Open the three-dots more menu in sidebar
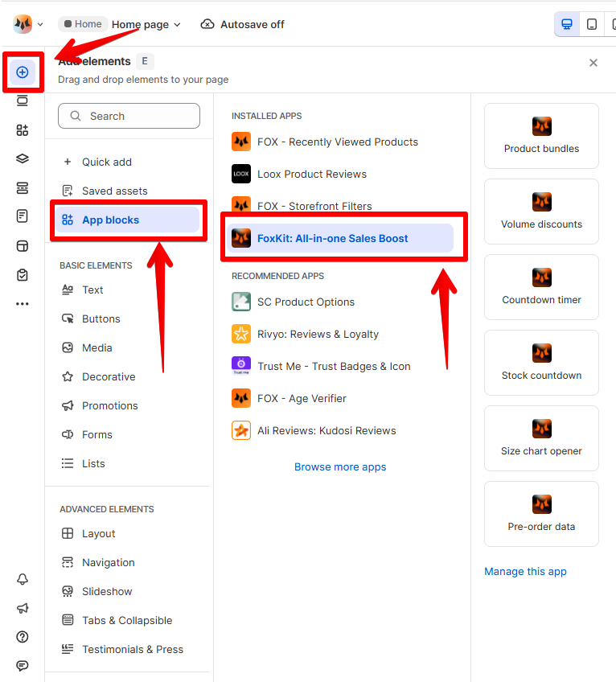616x682 pixels. (x=23, y=303)
